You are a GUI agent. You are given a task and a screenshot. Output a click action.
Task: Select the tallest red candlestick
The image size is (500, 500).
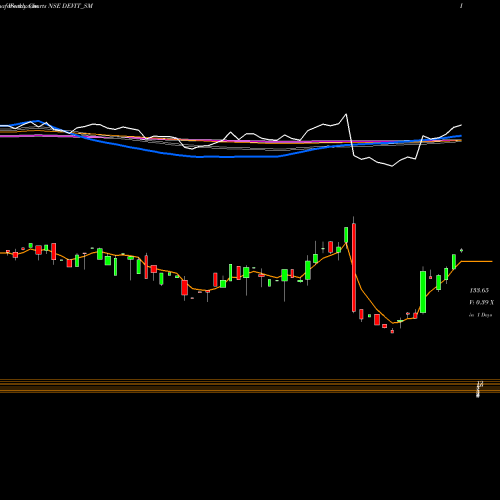click(x=354, y=267)
